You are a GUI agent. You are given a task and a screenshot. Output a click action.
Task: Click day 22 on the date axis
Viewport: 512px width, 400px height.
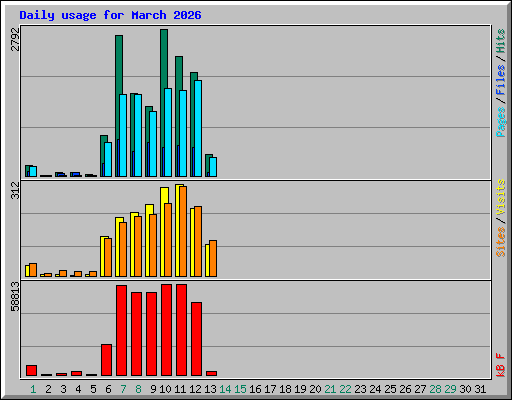(x=345, y=389)
